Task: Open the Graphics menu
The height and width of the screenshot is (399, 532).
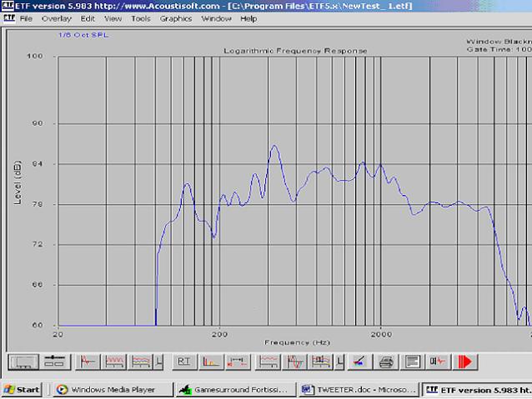Action: pos(175,18)
